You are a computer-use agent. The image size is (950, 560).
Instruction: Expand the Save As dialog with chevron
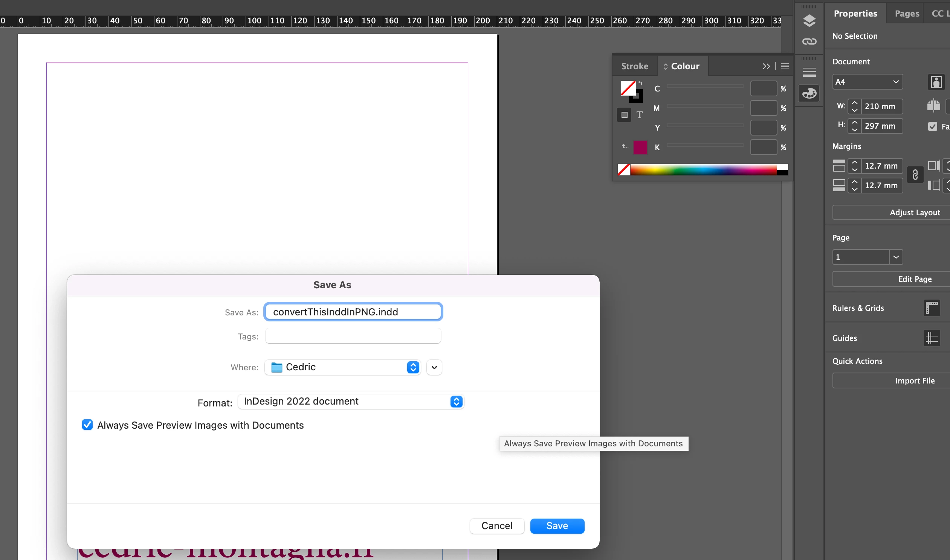click(434, 367)
